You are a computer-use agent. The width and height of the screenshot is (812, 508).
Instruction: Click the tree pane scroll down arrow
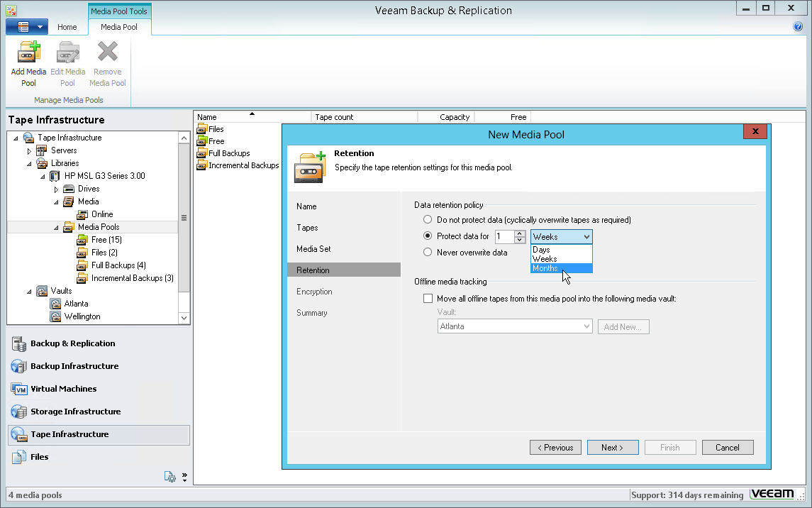point(184,318)
